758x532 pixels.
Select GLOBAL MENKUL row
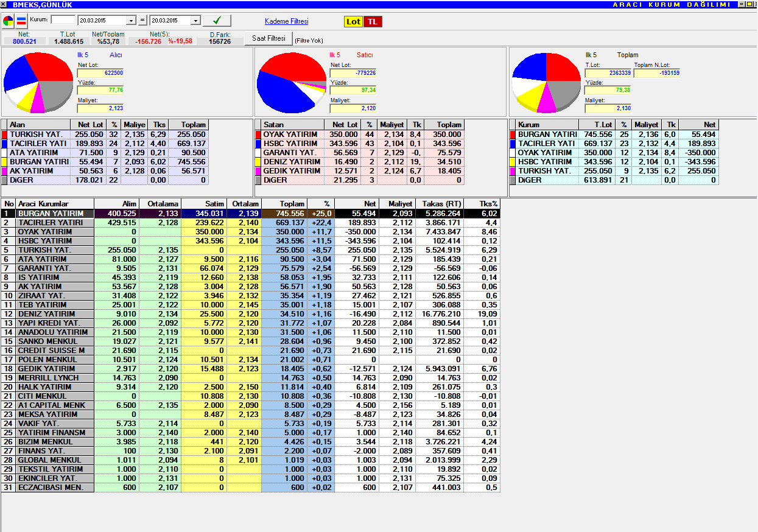[251, 460]
